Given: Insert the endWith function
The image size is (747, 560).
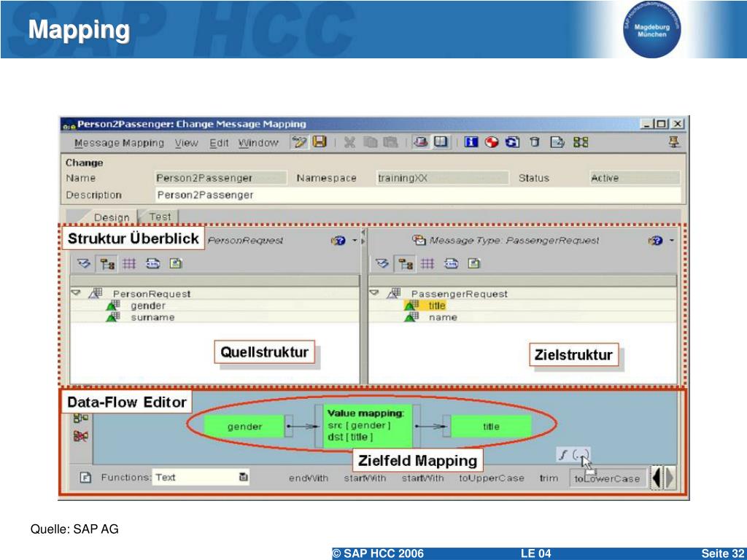Looking at the screenshot, I should point(309,478).
